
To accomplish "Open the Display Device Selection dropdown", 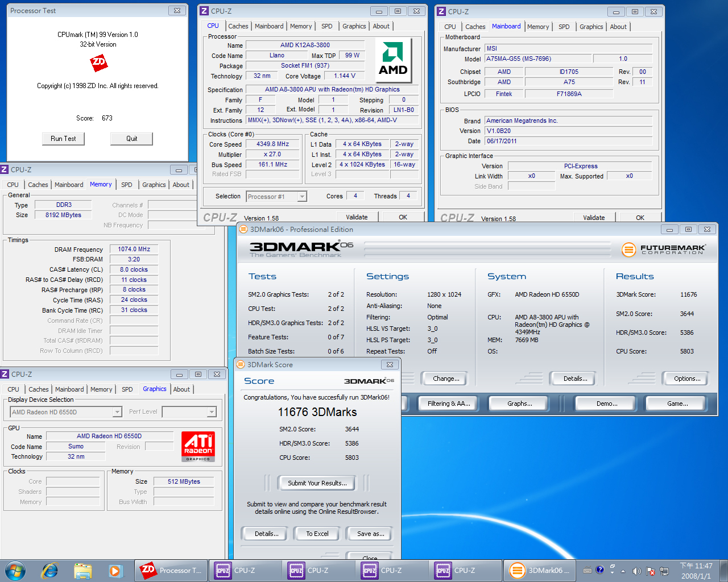I will 117,412.
